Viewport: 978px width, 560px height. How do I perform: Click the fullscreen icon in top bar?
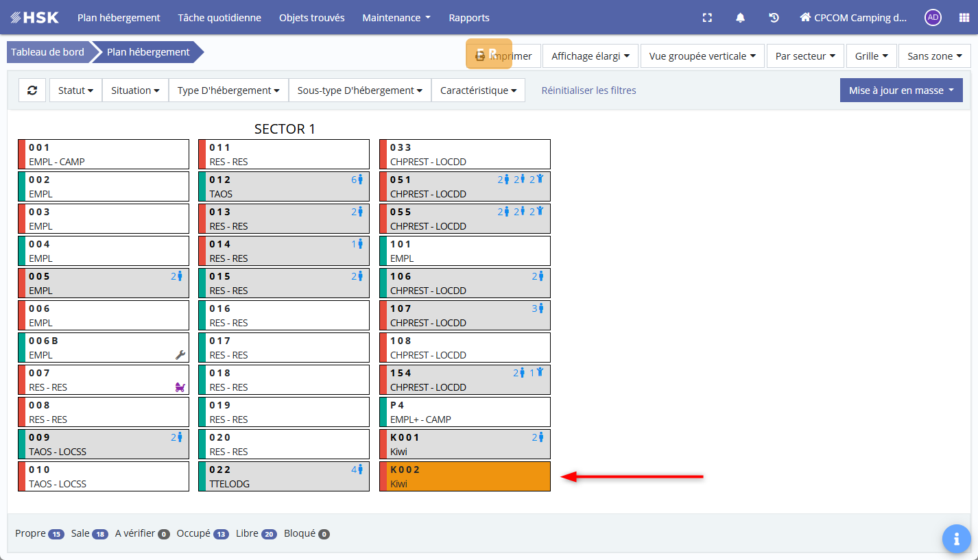(x=707, y=18)
